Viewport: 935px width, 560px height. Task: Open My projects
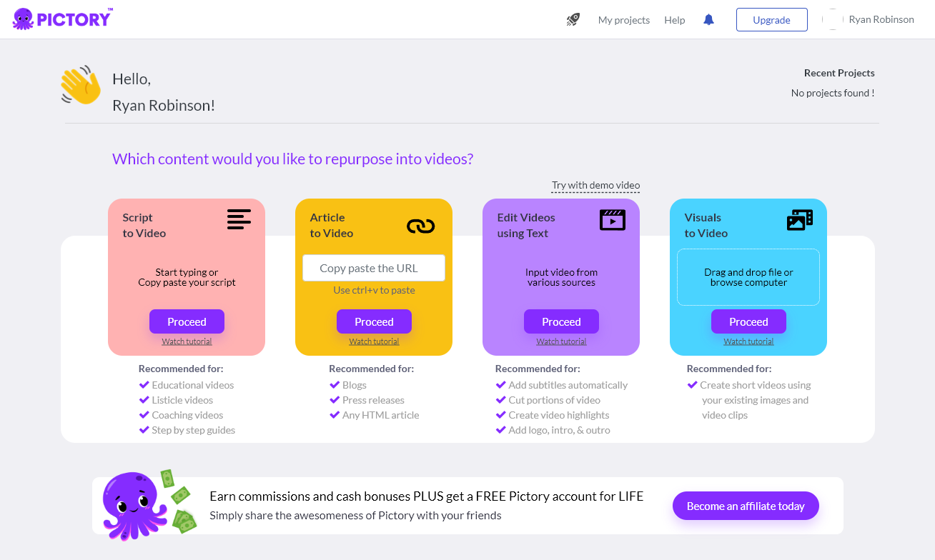coord(623,20)
